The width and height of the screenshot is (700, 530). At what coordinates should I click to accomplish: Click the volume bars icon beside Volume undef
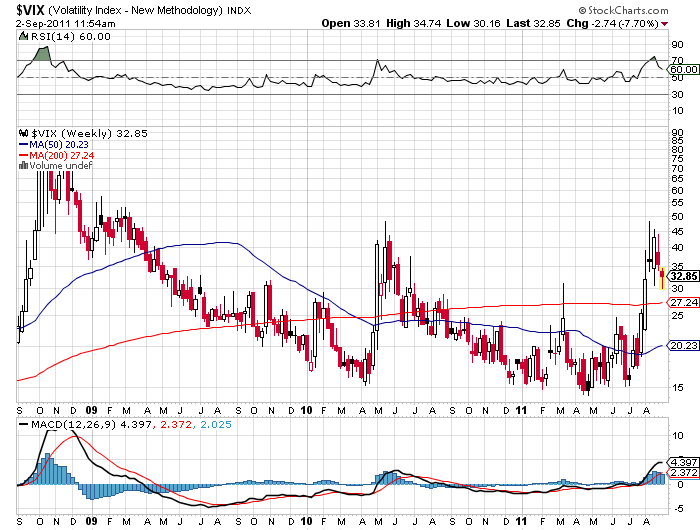[x=23, y=166]
